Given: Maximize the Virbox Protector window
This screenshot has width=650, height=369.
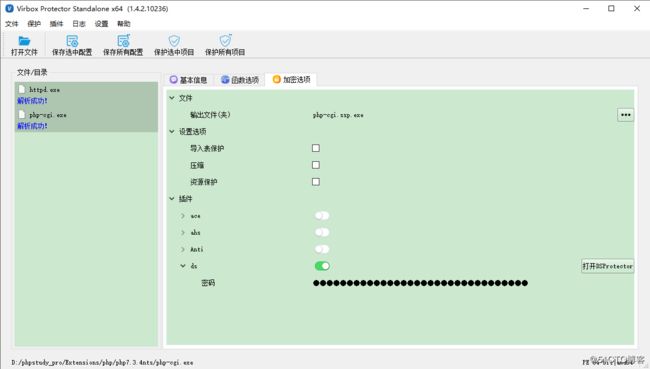Looking at the screenshot, I should (x=611, y=8).
